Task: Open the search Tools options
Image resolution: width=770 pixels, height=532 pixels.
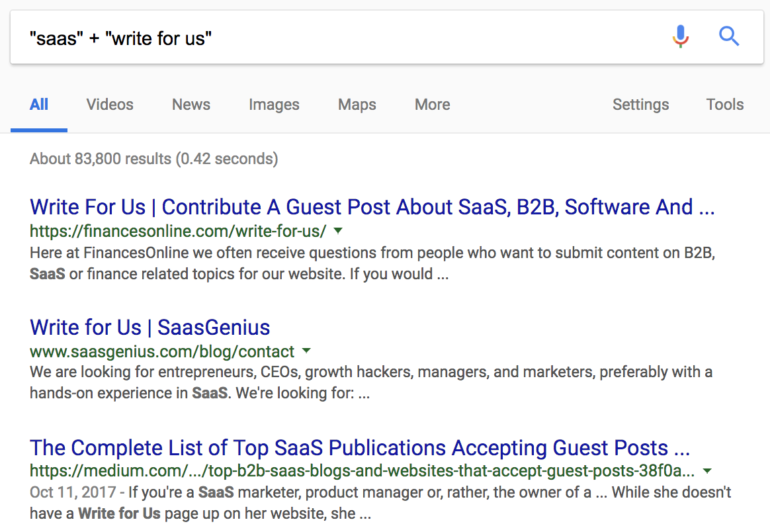Action: point(725,104)
